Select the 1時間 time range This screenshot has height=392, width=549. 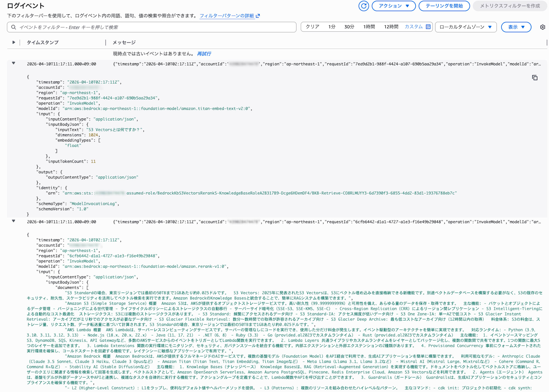(369, 27)
